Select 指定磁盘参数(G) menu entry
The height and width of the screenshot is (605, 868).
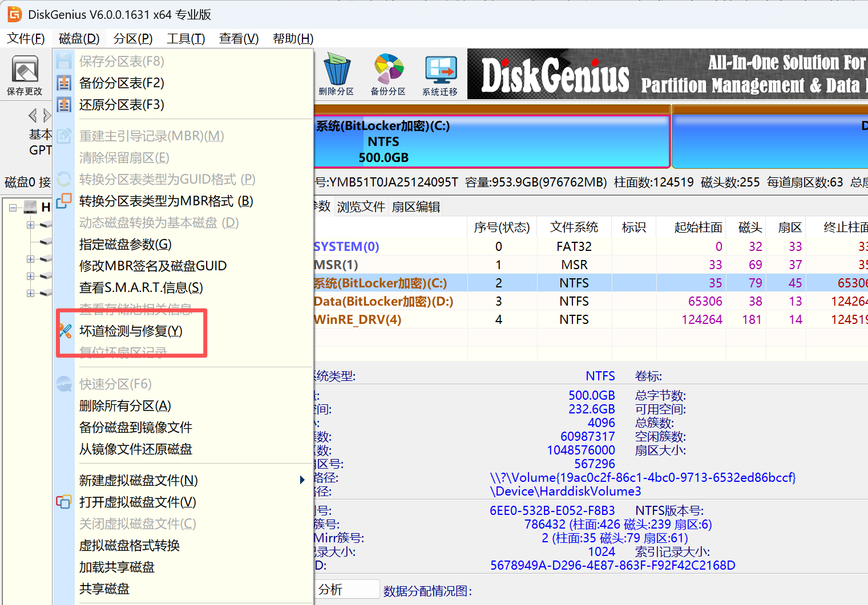183,244
